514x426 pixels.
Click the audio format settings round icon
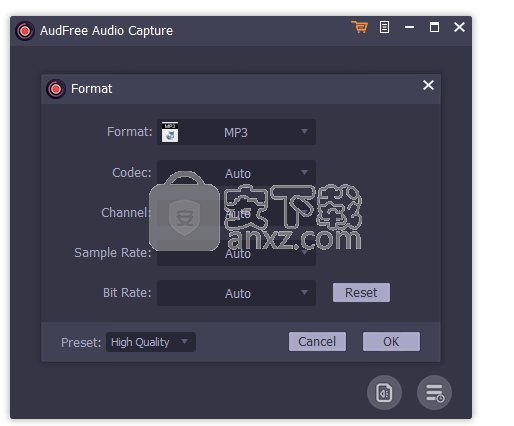(384, 393)
